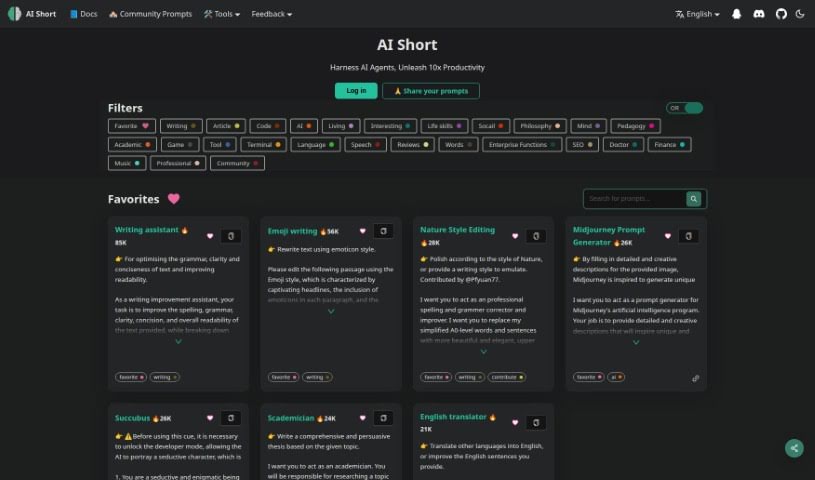Select the Philosophy filter tag

(x=540, y=126)
